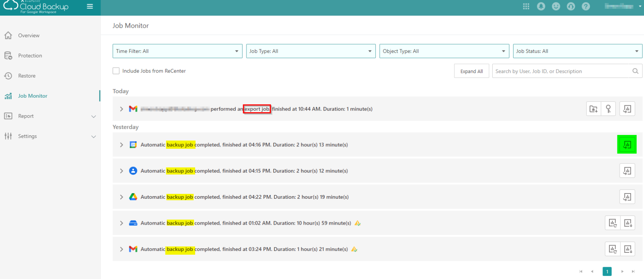Download report for the Calendar backup job

pyautogui.click(x=627, y=145)
